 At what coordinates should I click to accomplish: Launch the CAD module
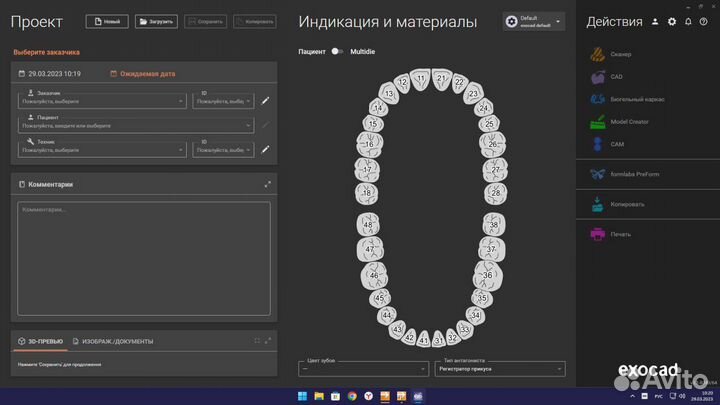606,77
